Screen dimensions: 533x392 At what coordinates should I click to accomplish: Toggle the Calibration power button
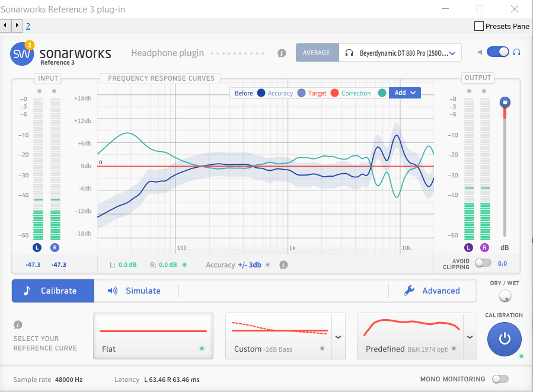coord(505,339)
